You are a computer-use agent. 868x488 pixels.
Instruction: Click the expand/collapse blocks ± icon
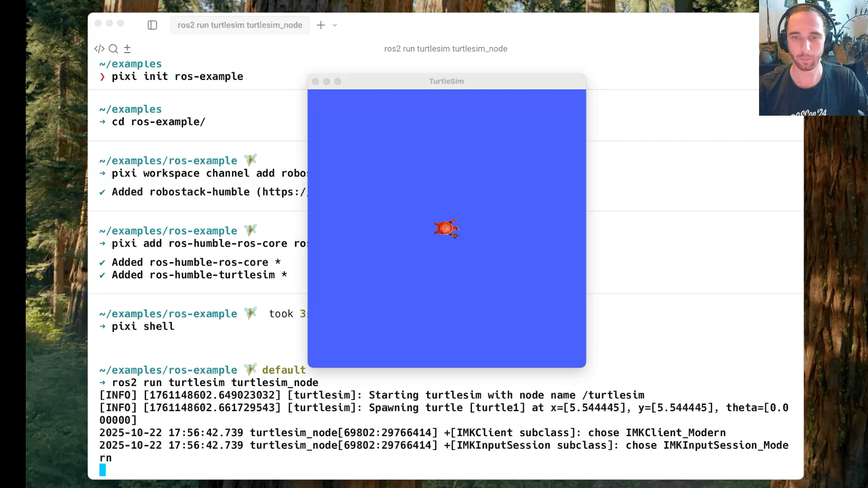(x=127, y=48)
